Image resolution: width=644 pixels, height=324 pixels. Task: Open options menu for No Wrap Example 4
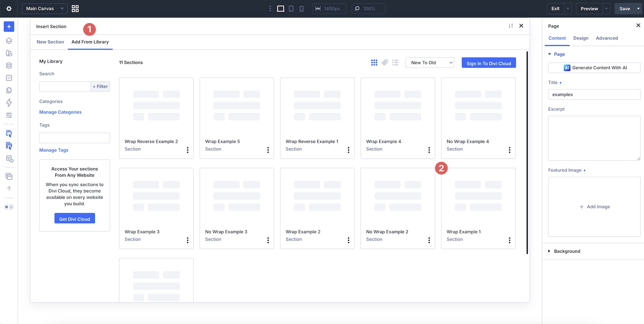click(x=509, y=150)
